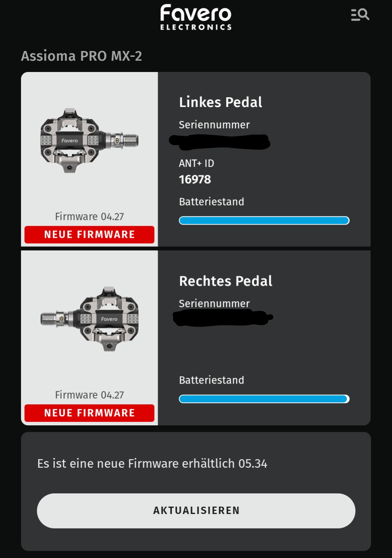Tap the right pedal NEUE FIRMWARE badge
This screenshot has height=558, width=392.
pos(90,413)
